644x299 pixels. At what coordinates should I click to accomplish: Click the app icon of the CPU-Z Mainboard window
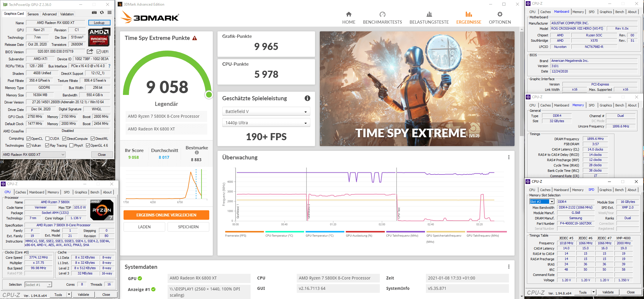click(x=528, y=4)
